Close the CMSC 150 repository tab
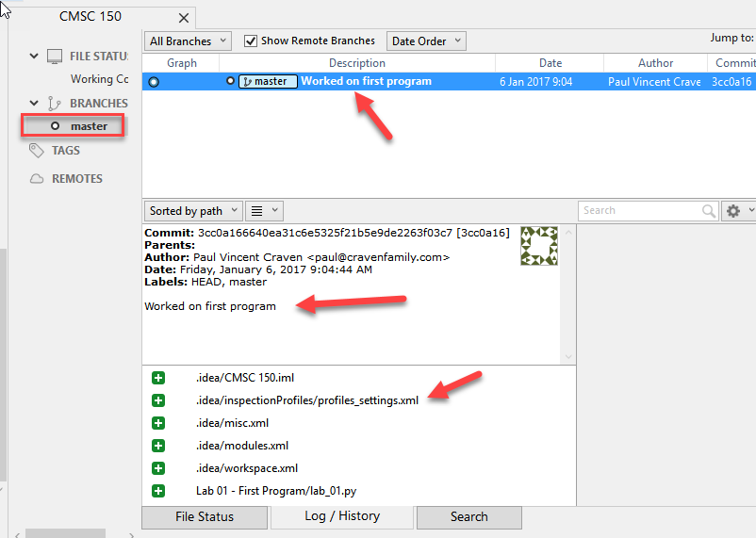The image size is (756, 538). click(184, 18)
